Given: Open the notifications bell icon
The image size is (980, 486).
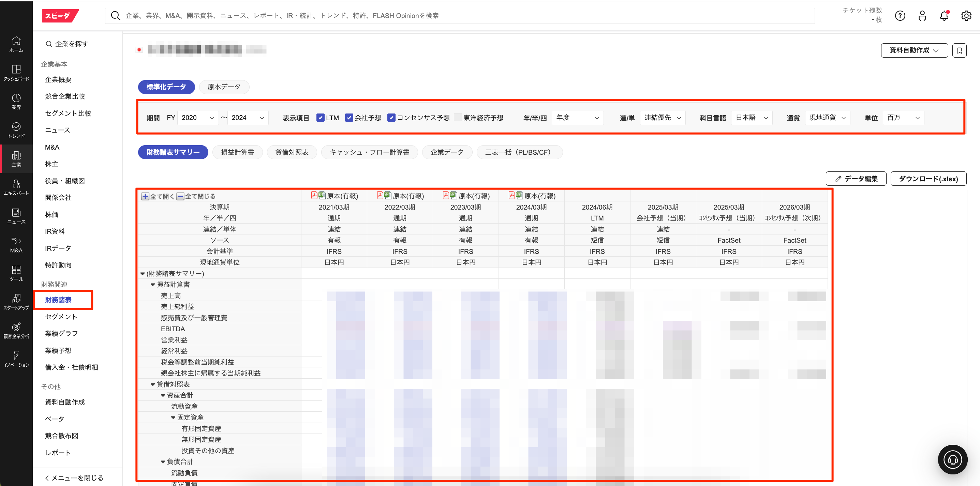Looking at the screenshot, I should (x=944, y=16).
